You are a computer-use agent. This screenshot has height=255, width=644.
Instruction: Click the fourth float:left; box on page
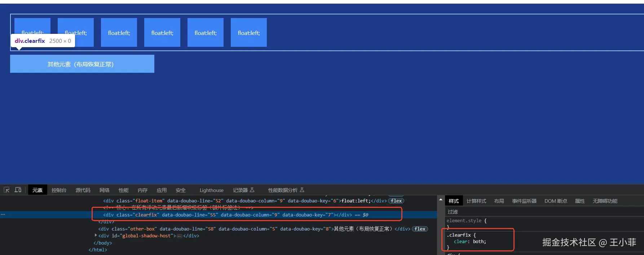point(162,32)
